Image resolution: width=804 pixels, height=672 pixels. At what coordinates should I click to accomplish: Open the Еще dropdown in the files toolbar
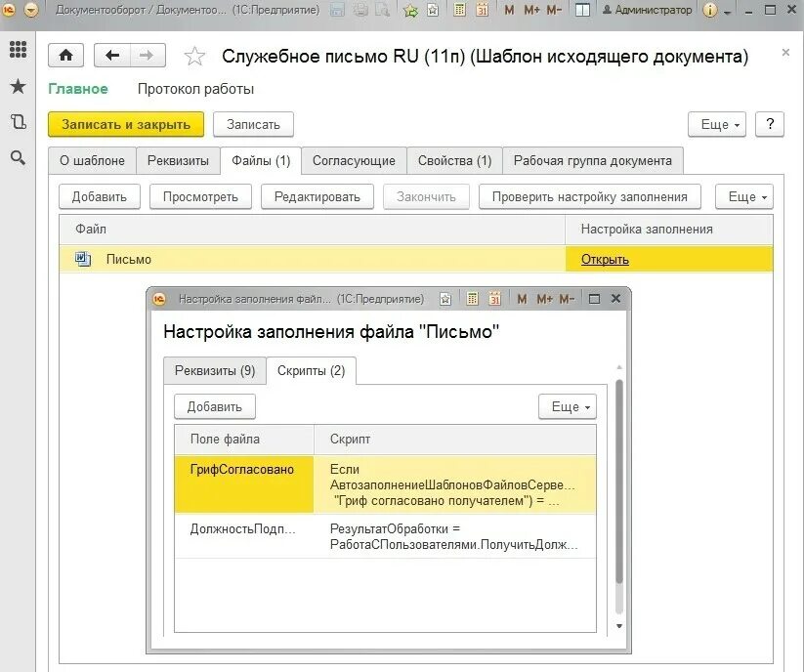pos(743,196)
